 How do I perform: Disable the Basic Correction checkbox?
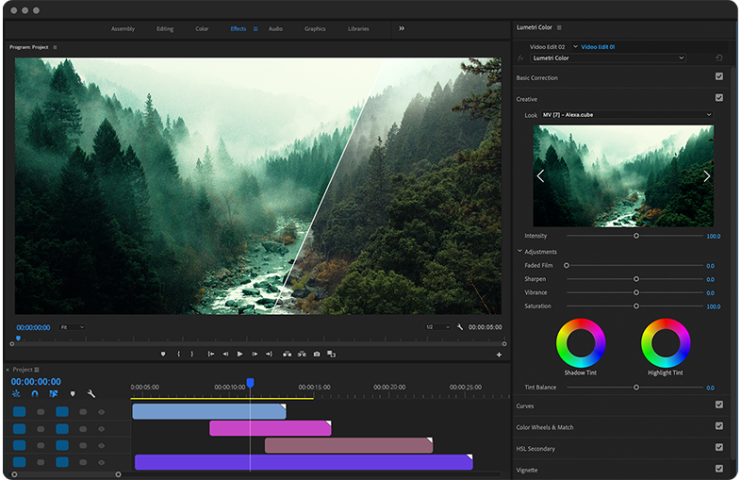(719, 77)
